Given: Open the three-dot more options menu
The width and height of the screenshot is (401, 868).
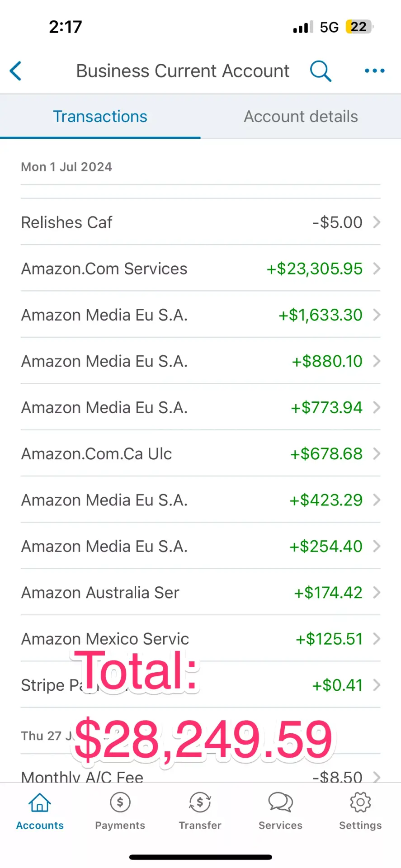Looking at the screenshot, I should (374, 71).
